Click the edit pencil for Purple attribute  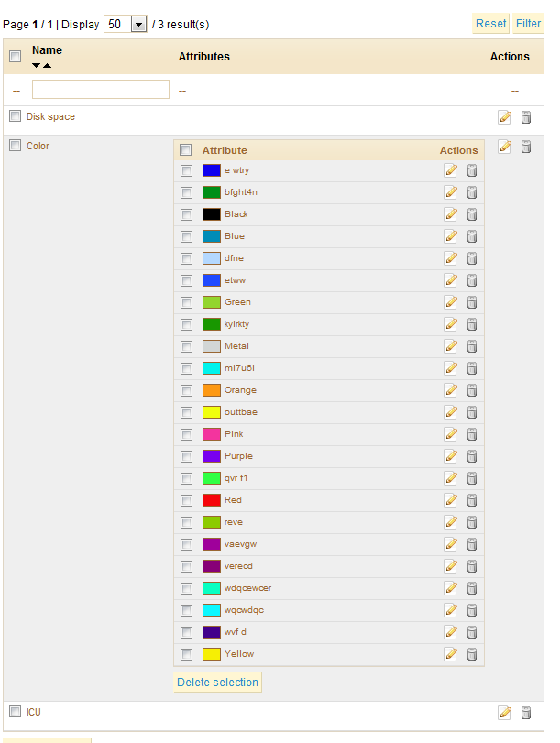(x=450, y=456)
